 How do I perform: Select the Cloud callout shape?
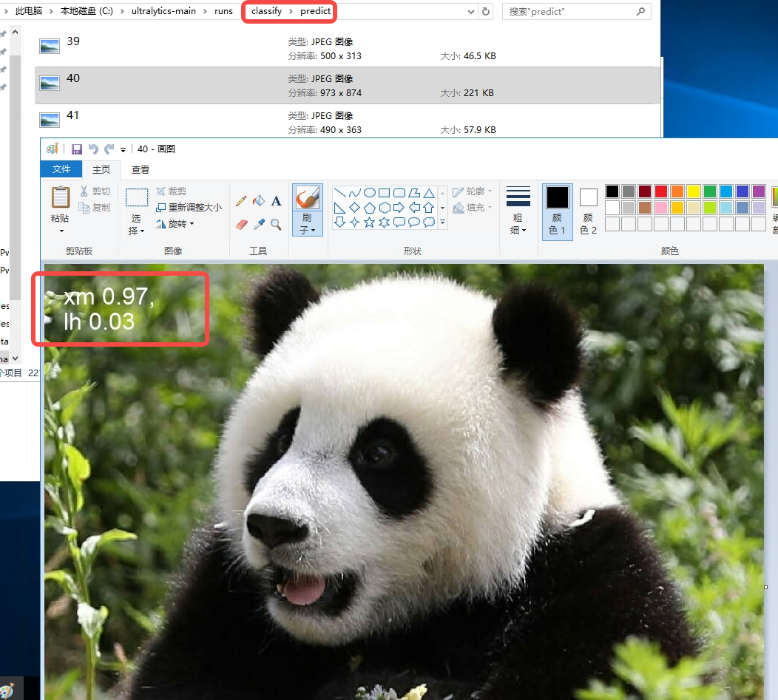(429, 222)
